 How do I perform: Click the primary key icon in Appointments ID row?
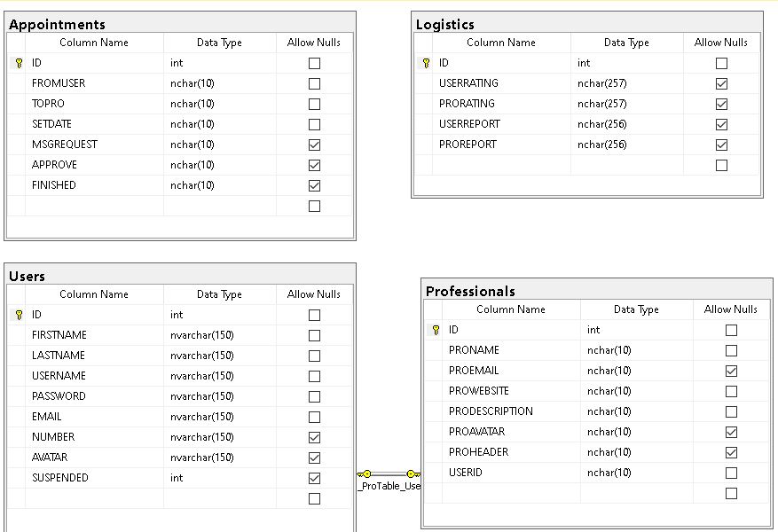(19, 63)
